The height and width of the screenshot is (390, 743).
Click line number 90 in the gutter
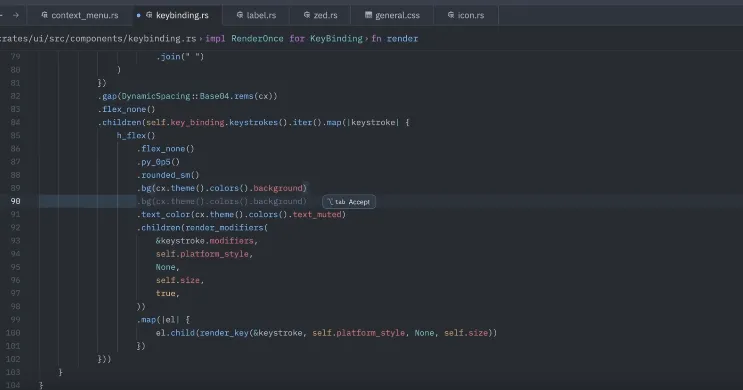point(15,201)
